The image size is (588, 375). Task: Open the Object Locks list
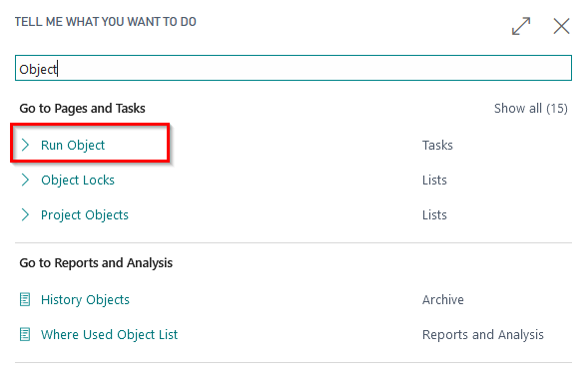tap(78, 180)
